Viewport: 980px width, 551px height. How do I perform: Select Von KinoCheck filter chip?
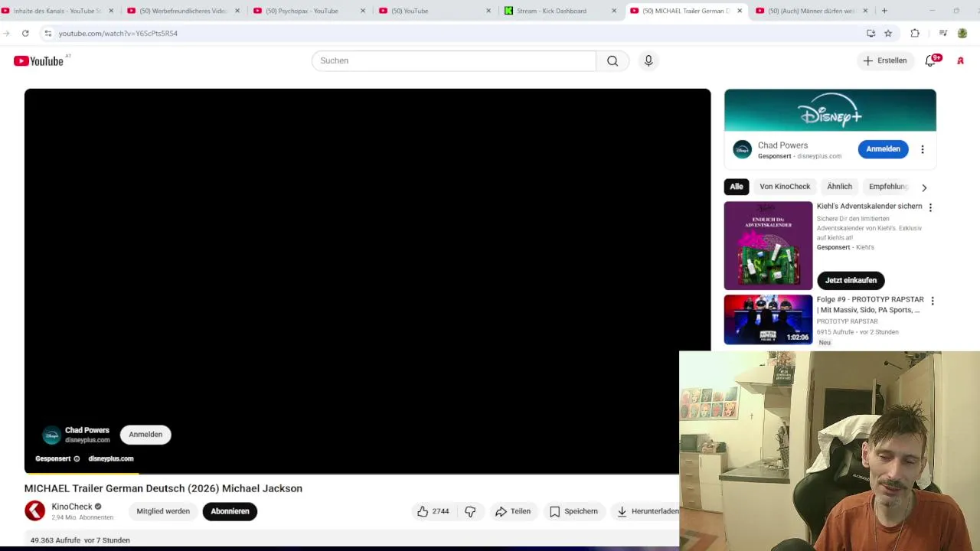click(785, 187)
